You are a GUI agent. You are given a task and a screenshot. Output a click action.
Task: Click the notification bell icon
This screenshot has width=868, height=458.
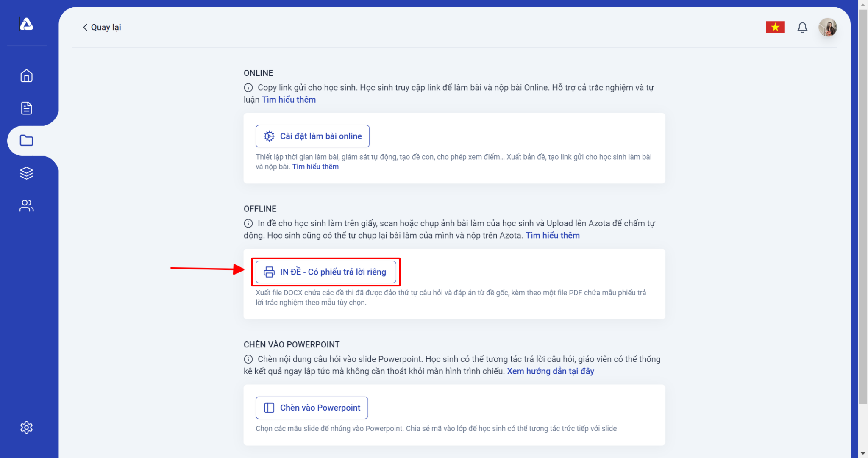click(x=802, y=28)
